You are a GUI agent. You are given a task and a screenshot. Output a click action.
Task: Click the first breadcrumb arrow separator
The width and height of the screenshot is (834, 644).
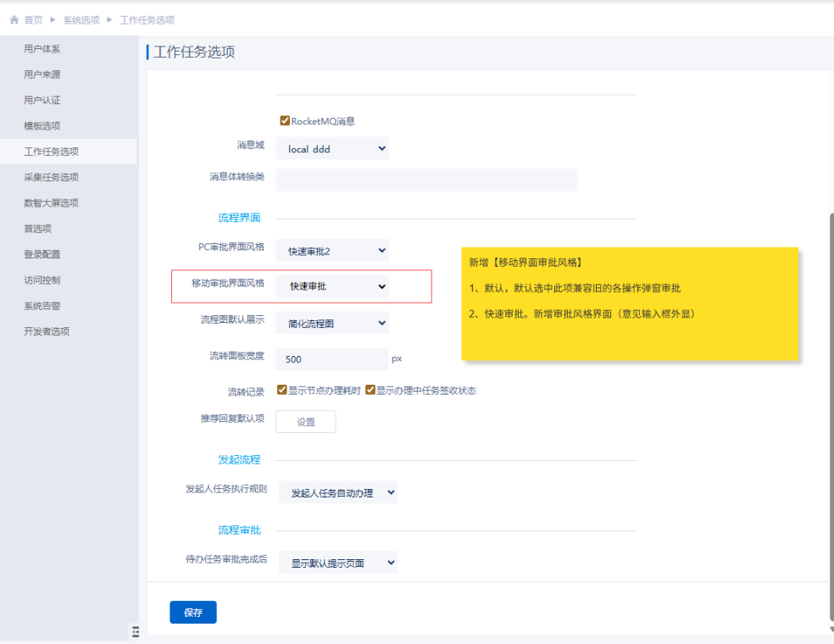tap(53, 19)
